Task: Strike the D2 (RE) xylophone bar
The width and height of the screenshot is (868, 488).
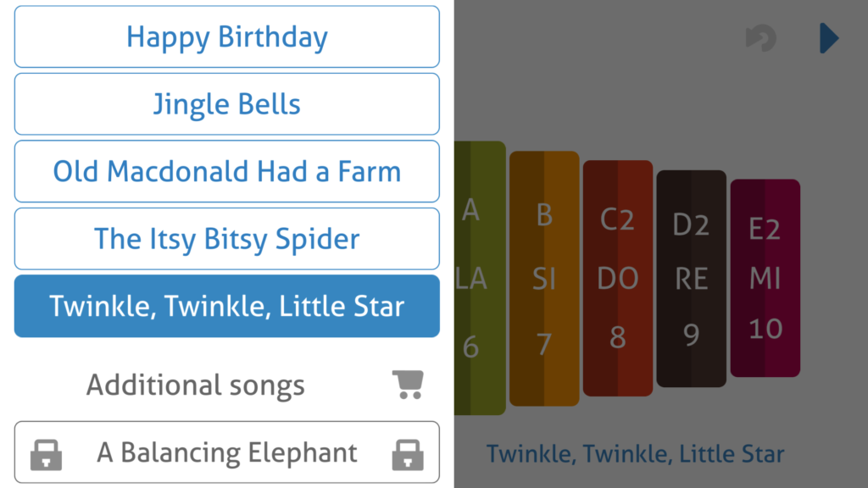Action: click(x=691, y=280)
